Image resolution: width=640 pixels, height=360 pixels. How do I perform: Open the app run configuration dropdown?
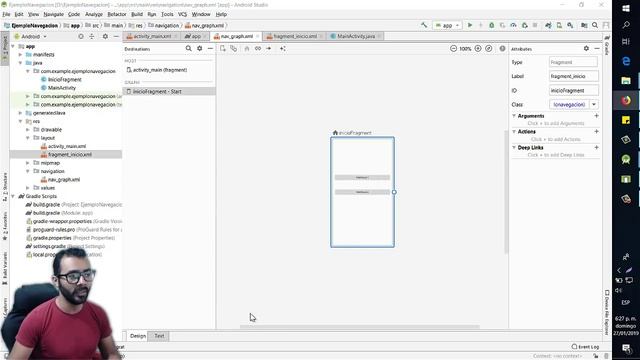(448, 25)
